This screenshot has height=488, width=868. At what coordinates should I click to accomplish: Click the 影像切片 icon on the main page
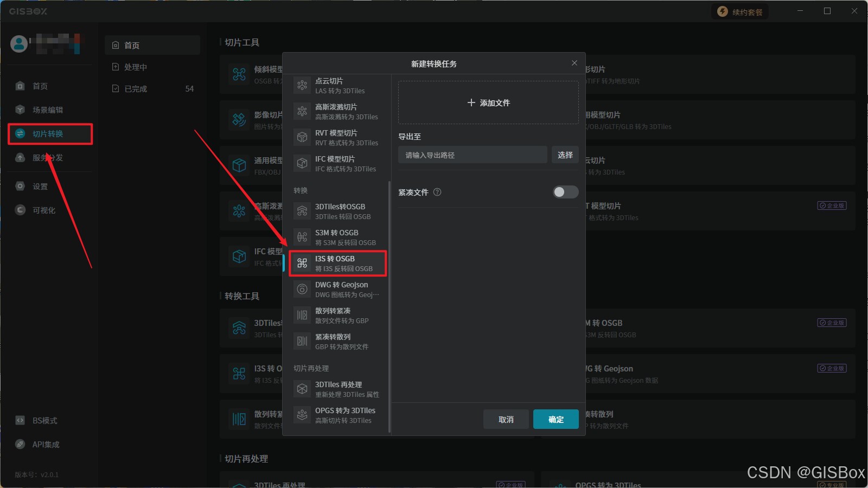[x=239, y=120]
